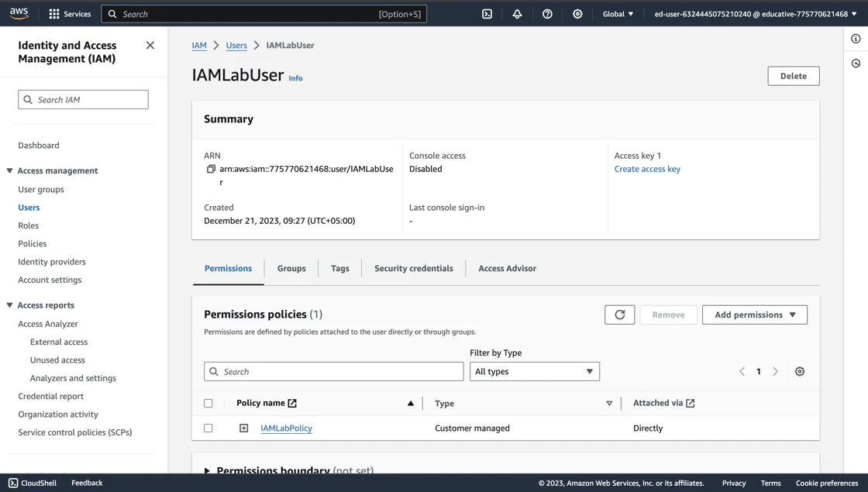This screenshot has width=868, height=492.
Task: Open CloudShell from the bottom bar
Action: tap(32, 483)
